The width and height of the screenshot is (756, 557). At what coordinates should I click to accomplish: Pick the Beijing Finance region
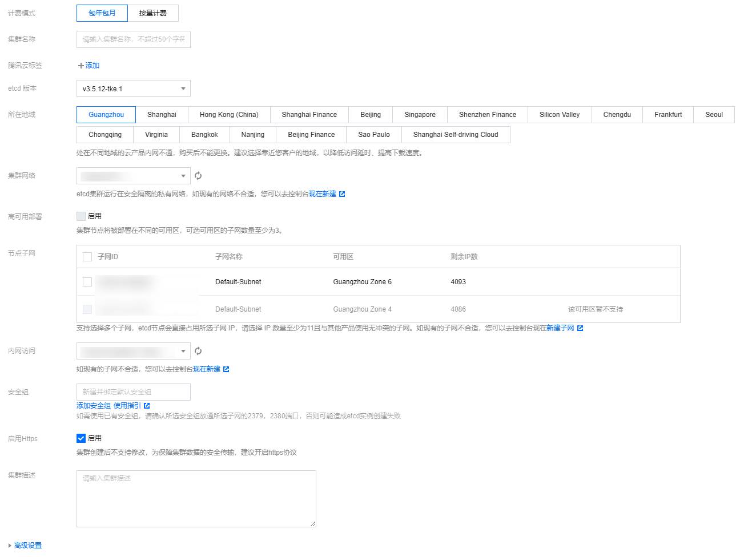click(x=311, y=135)
